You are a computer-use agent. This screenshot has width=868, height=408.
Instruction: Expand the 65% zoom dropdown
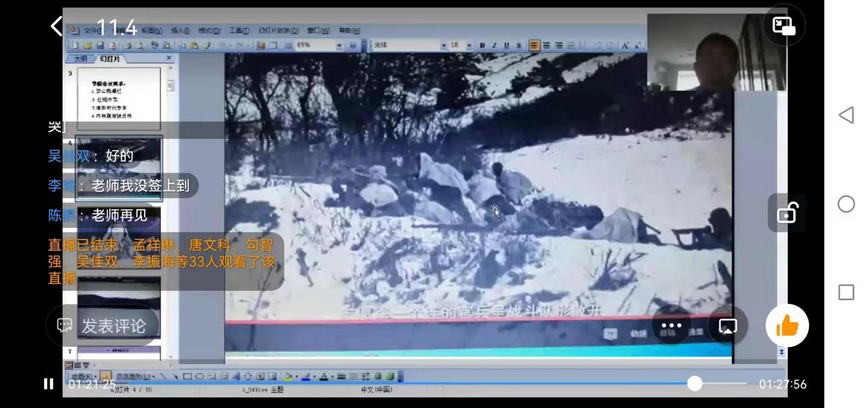tap(339, 45)
